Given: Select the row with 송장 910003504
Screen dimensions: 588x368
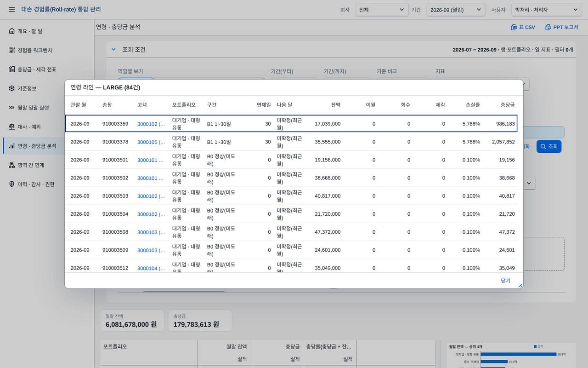Looking at the screenshot, I should click(291, 214).
